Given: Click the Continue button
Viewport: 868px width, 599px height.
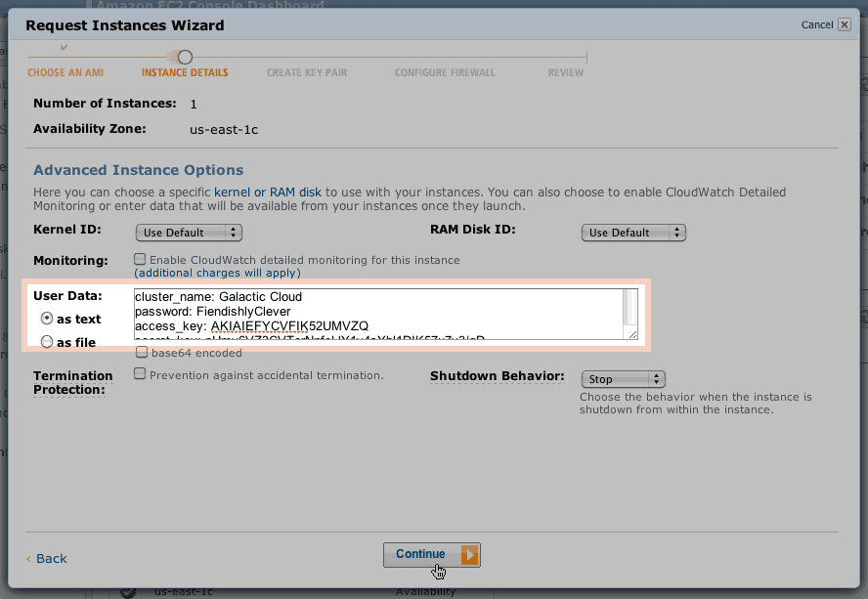Looking at the screenshot, I should (421, 555).
